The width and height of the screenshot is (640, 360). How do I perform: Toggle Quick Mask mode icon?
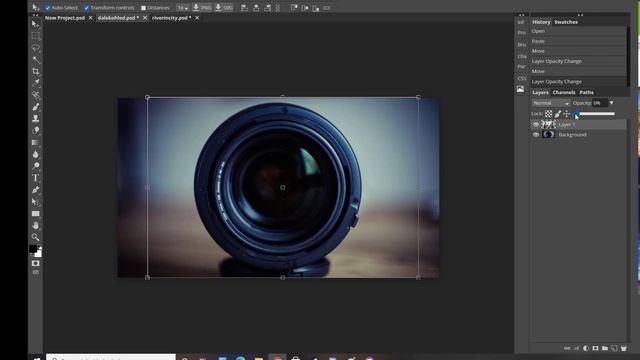tap(36, 263)
